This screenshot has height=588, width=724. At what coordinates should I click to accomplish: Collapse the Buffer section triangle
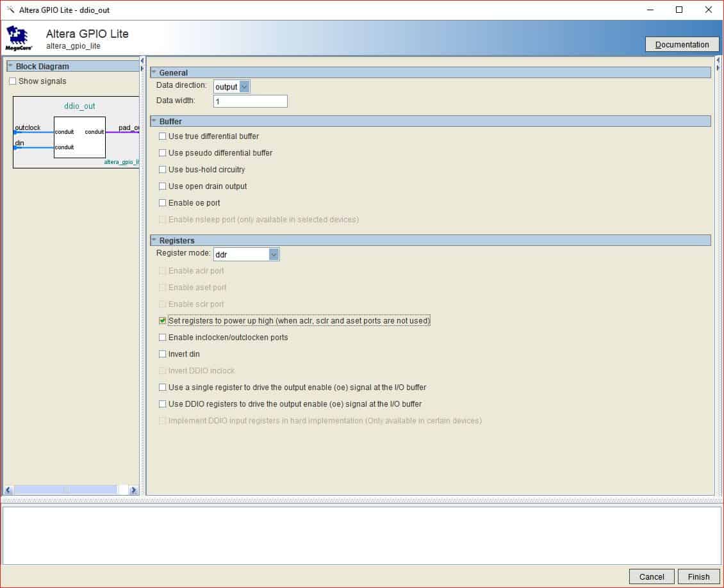point(154,121)
